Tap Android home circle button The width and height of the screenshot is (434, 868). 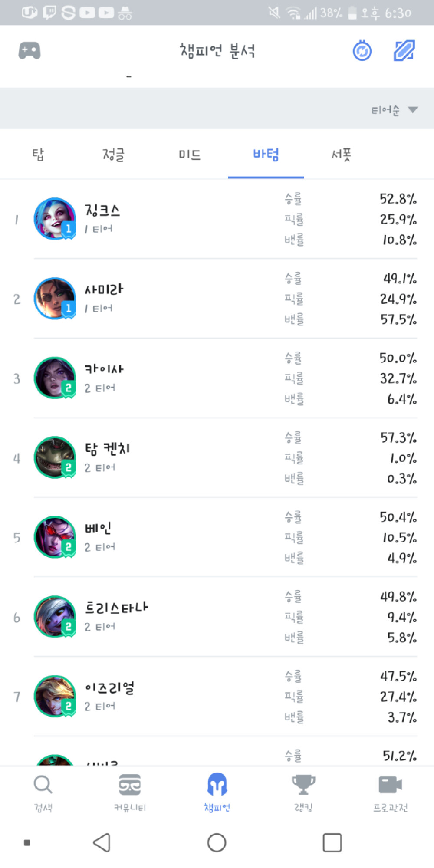click(x=217, y=843)
